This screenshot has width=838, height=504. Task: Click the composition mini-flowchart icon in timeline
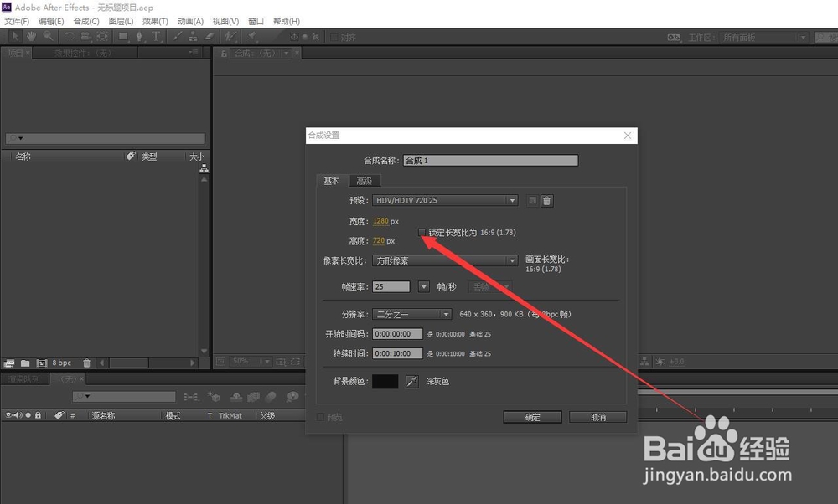191,397
